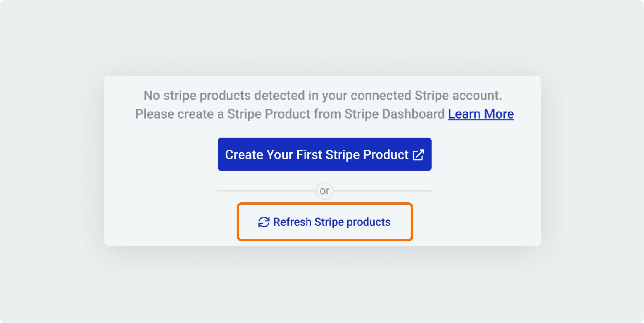This screenshot has width=644, height=323.
Task: Select Refresh Stripe products button
Action: click(325, 222)
